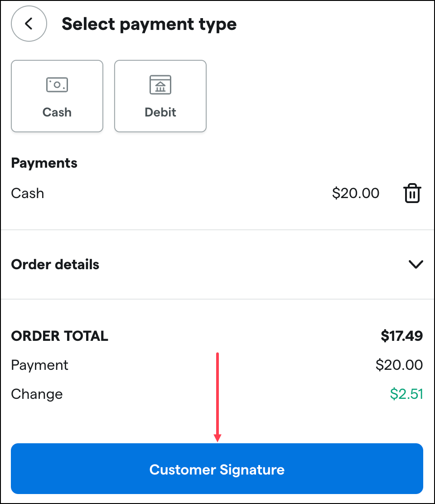
Task: Select the Cash payment type tile
Action: coord(57,96)
